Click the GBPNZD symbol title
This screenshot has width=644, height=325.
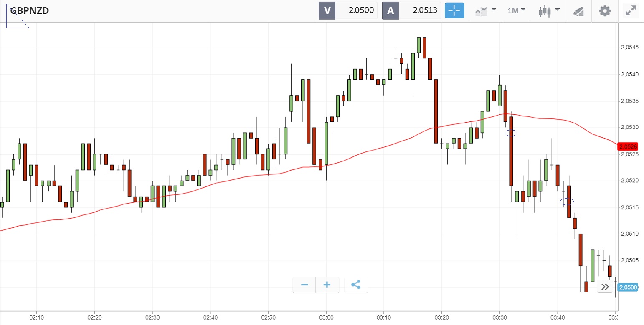coord(29,10)
